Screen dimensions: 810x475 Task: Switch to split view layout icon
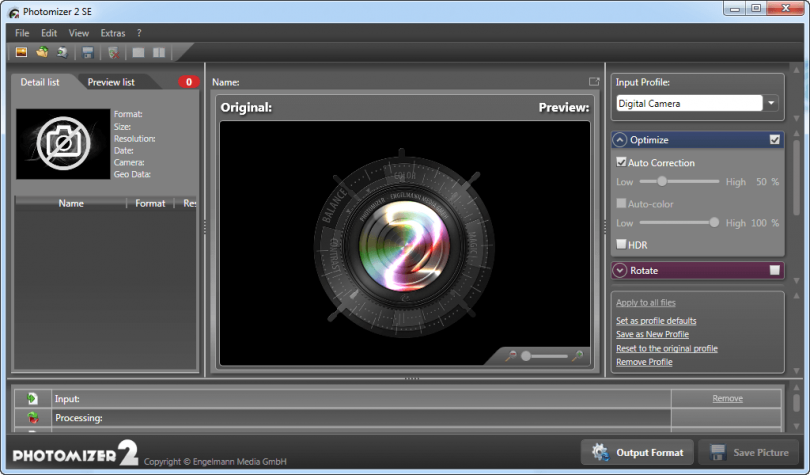[159, 52]
